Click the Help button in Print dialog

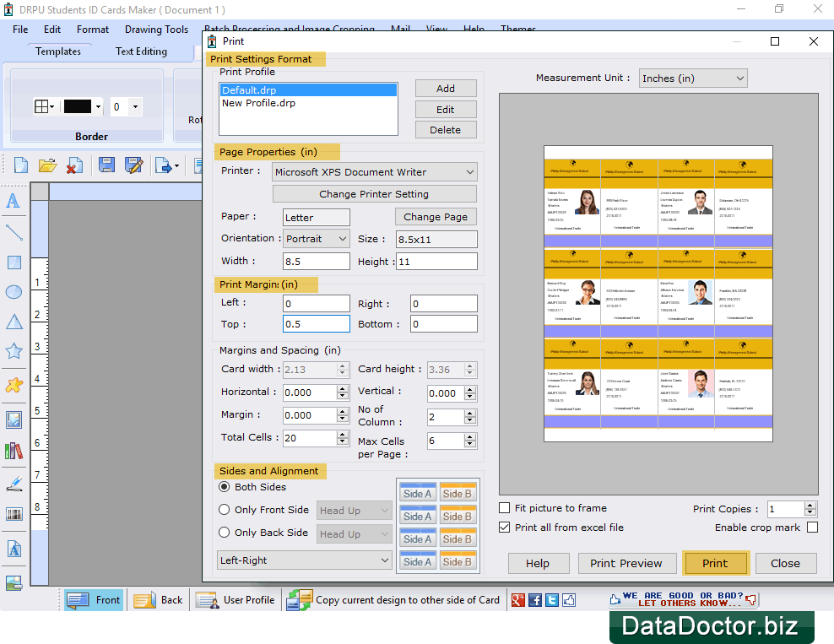(x=539, y=563)
